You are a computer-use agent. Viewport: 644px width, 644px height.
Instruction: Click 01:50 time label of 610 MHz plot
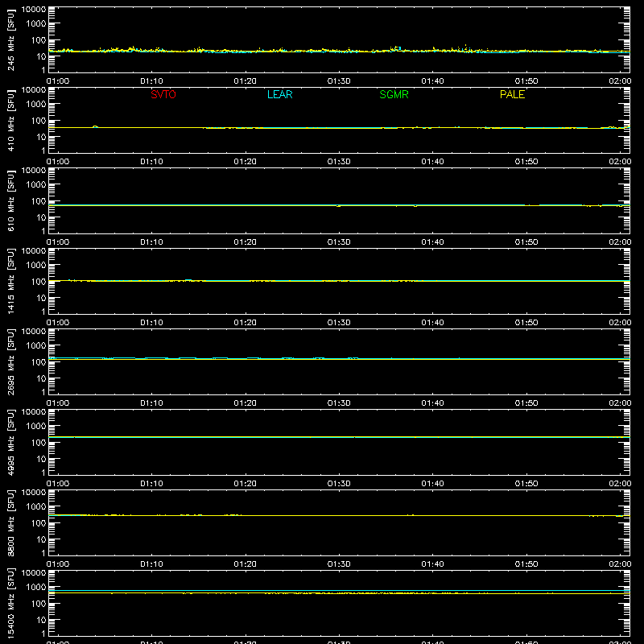(x=526, y=242)
